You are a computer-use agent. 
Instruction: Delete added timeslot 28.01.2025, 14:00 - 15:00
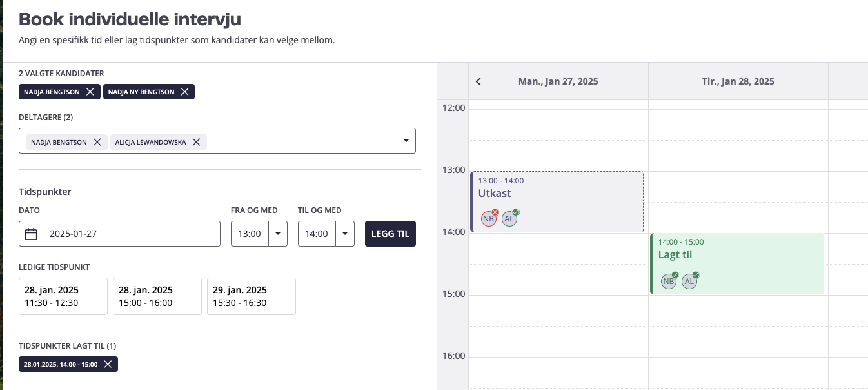pos(108,365)
